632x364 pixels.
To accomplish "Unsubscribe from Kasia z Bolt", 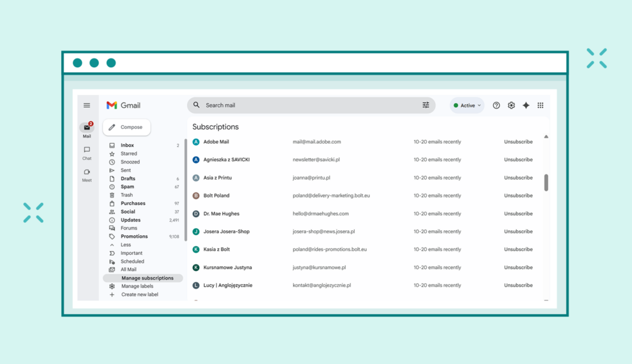I will pos(518,249).
